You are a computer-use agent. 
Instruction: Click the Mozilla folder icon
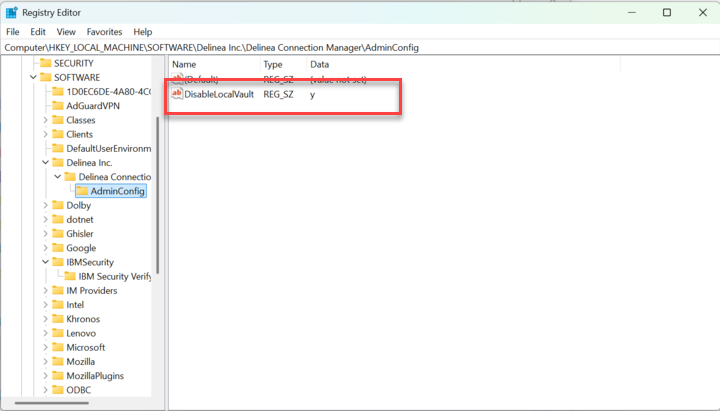pyautogui.click(x=57, y=361)
